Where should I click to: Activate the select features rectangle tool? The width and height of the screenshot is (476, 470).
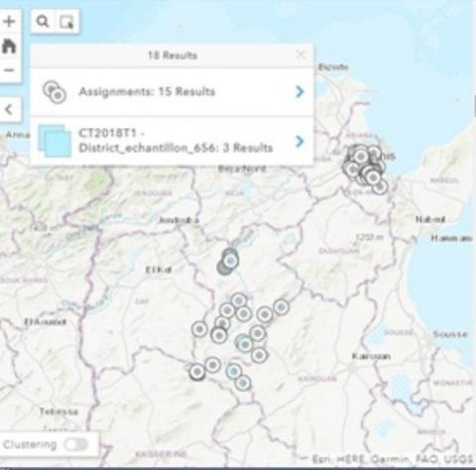point(66,22)
